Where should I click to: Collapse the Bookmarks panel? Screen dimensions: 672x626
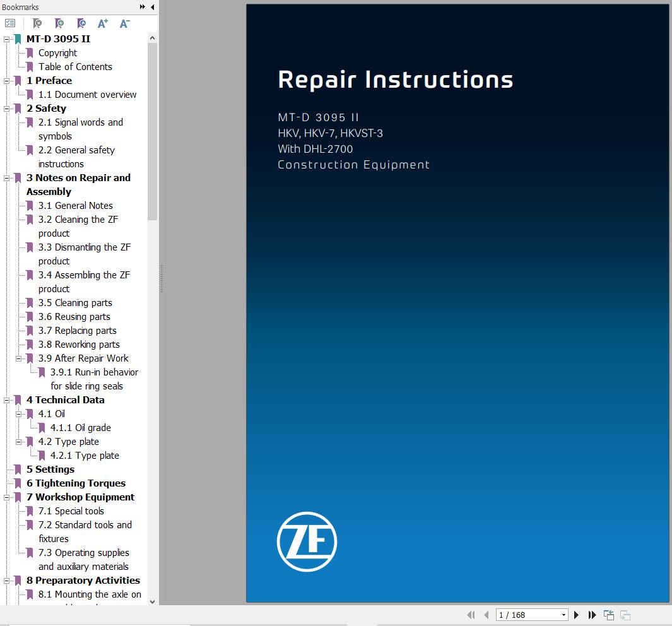152,7
